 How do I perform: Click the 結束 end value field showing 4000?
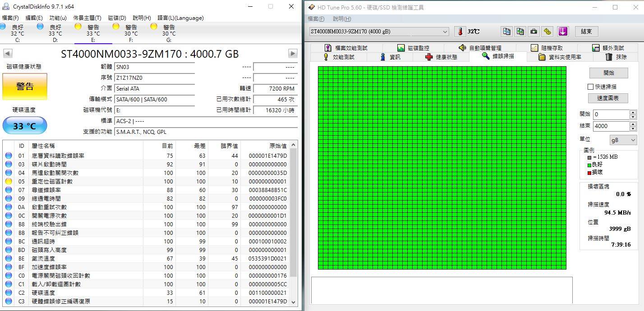click(x=611, y=126)
